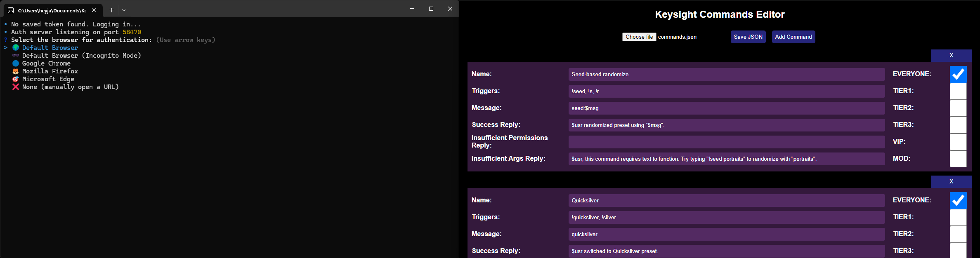Screen dimensions: 980x258
Task: Choose Mozilla Firefox for authentication
Action: [x=50, y=71]
